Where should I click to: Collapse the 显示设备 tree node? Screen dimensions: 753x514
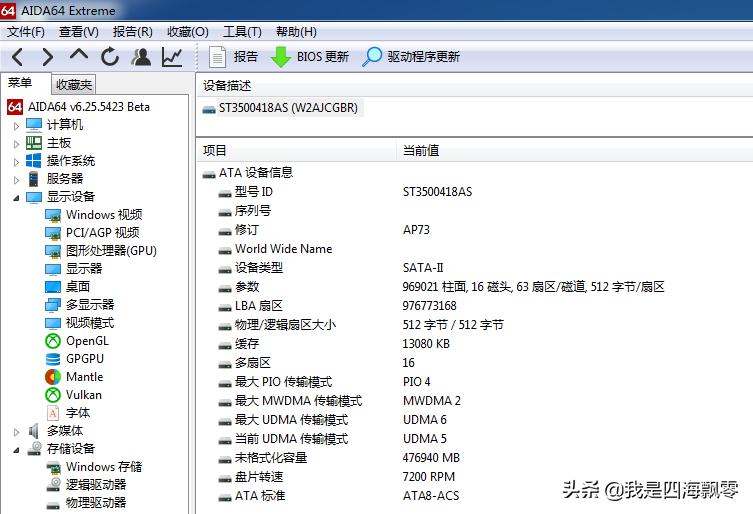click(16, 197)
